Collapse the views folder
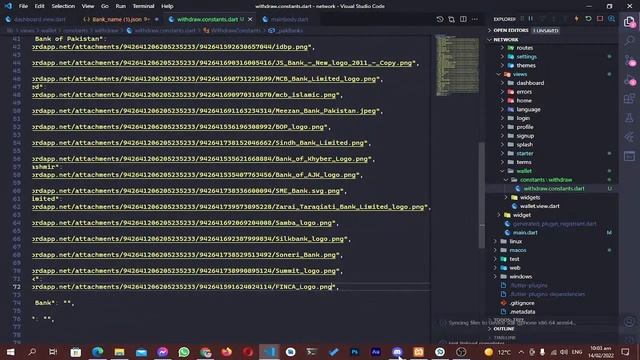Image resolution: width=640 pixels, height=360 pixels. (520, 74)
